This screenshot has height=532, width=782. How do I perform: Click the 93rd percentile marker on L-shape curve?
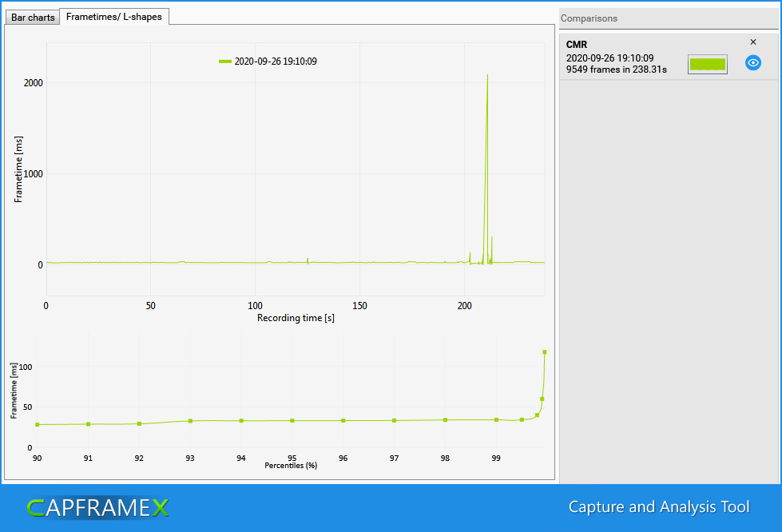191,421
